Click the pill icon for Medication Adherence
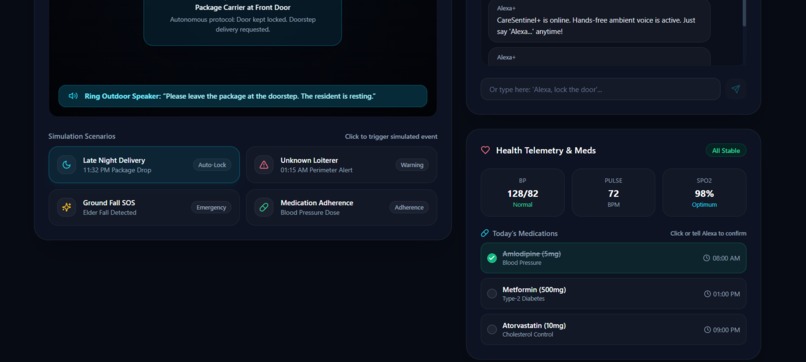 (264, 207)
